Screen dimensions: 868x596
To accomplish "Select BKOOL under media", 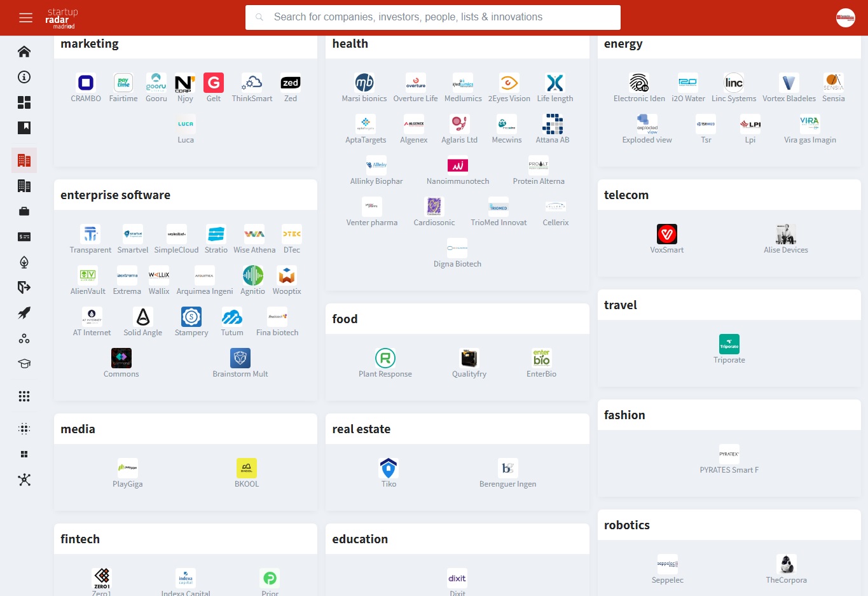I will [247, 473].
